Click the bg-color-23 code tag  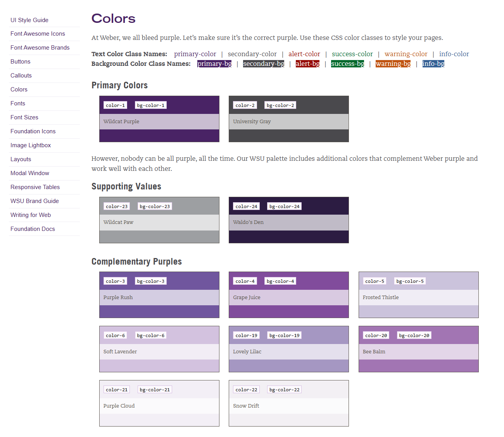point(155,206)
